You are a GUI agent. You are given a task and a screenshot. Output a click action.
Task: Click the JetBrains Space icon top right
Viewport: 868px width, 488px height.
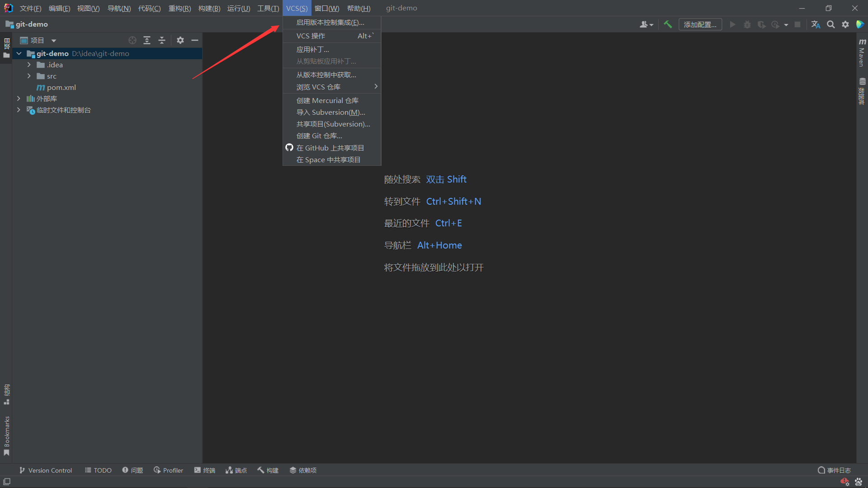click(x=860, y=24)
